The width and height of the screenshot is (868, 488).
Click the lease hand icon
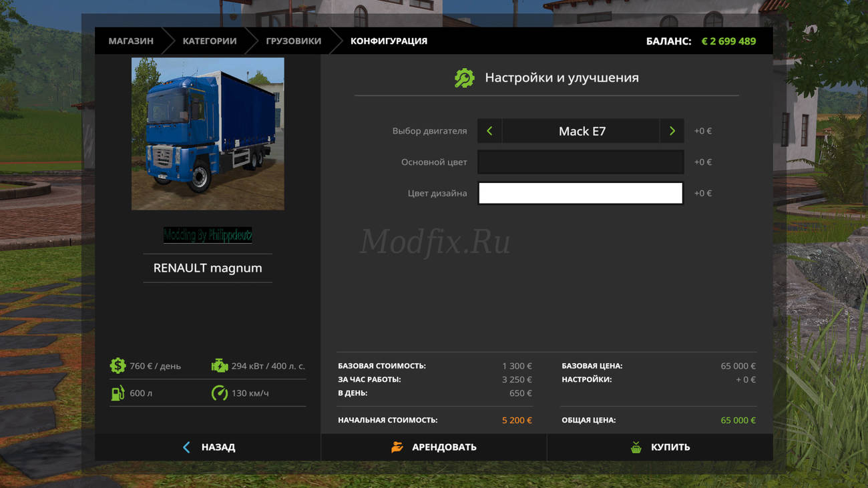[x=397, y=447]
